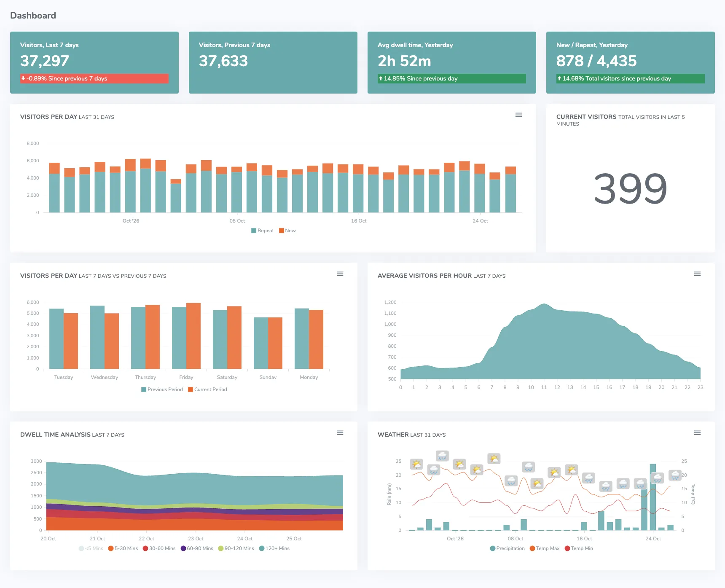
Task: Toggle the Previous Period legend item
Action: (162, 389)
